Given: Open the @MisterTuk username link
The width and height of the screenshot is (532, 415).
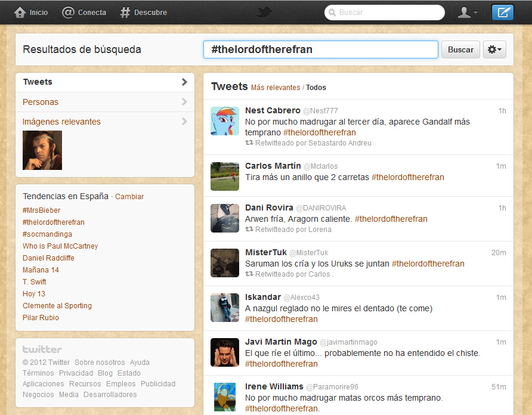Looking at the screenshot, I should pyautogui.click(x=309, y=253).
